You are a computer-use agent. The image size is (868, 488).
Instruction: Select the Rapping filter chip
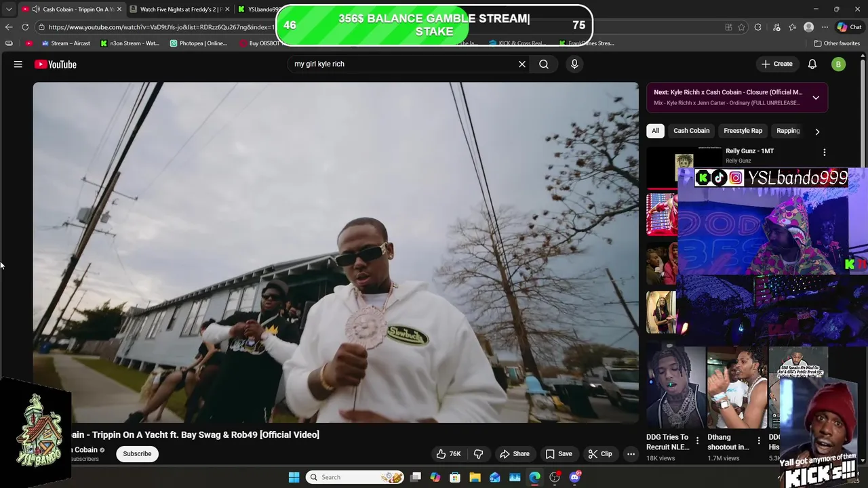(x=788, y=131)
